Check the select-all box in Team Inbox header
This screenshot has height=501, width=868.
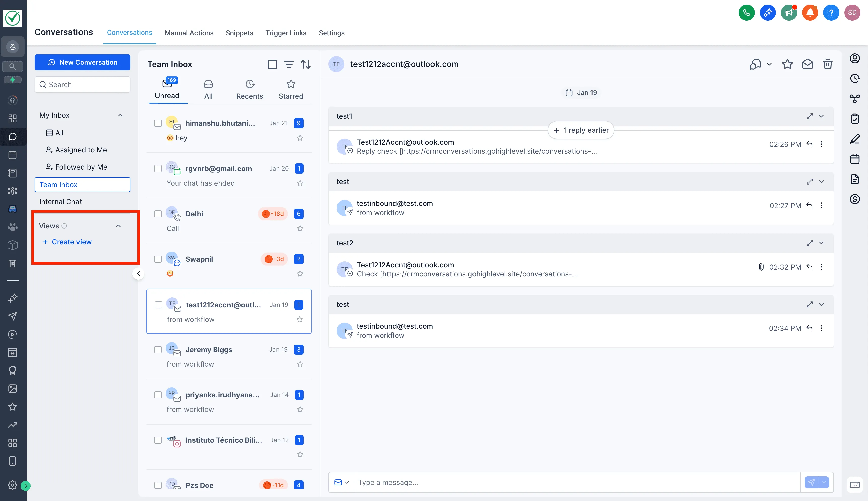272,64
